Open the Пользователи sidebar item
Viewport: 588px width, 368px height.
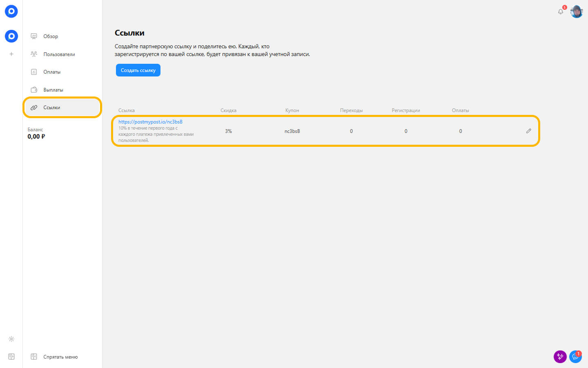pyautogui.click(x=59, y=54)
